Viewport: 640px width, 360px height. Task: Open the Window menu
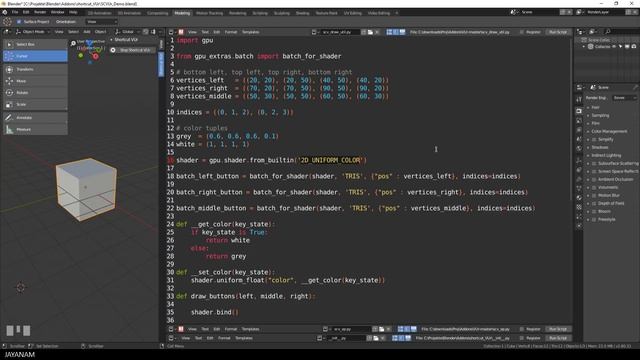coord(57,12)
